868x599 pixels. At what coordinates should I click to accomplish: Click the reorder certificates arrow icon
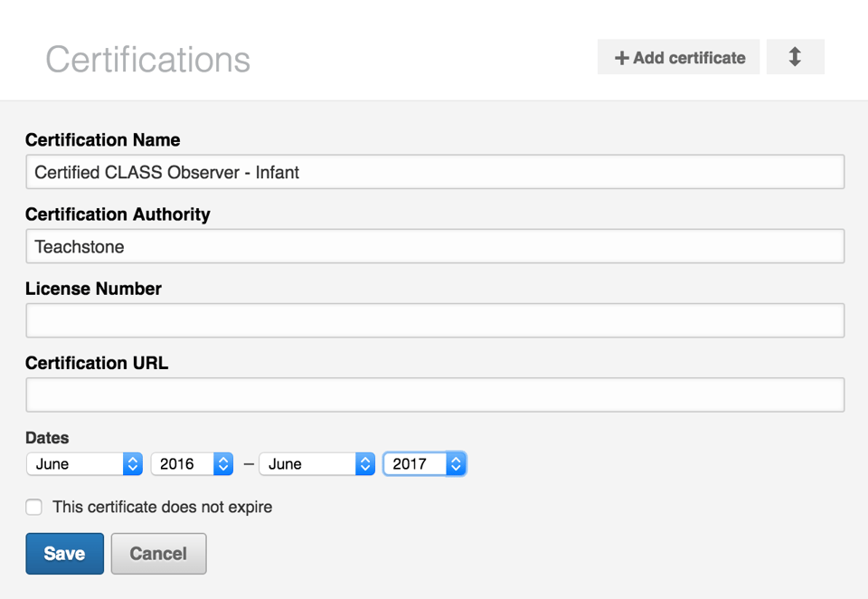point(795,57)
